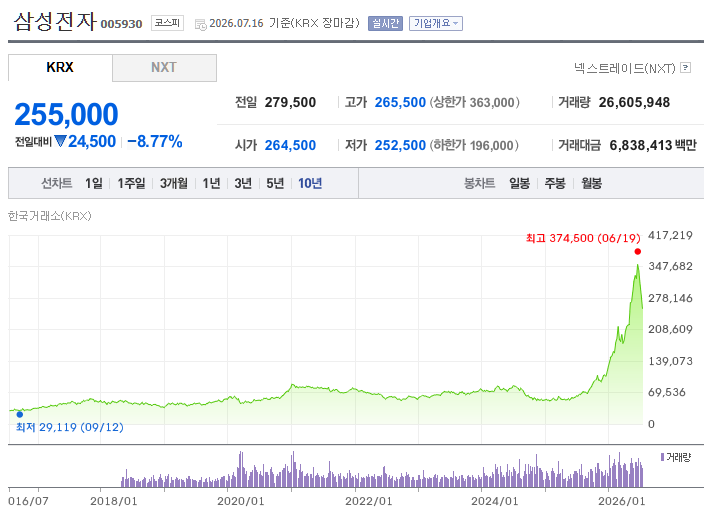Image resolution: width=704 pixels, height=526 pixels.
Task: Click the red highest price marker dot
Action: pyautogui.click(x=638, y=251)
